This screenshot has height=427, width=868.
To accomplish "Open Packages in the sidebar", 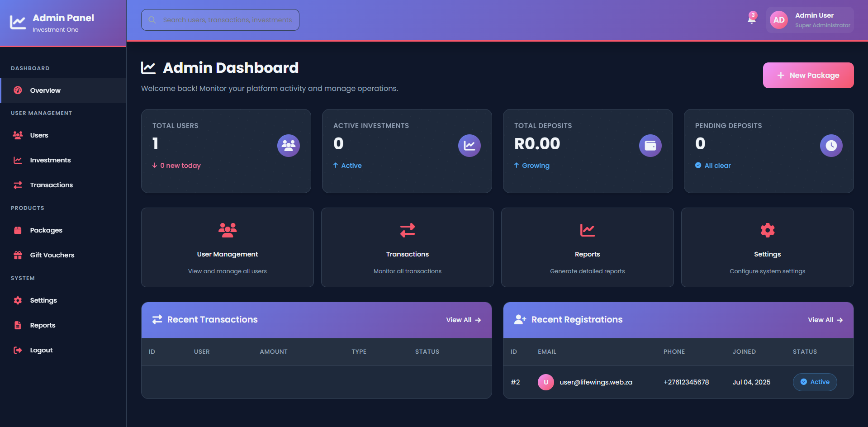I will pyautogui.click(x=63, y=230).
